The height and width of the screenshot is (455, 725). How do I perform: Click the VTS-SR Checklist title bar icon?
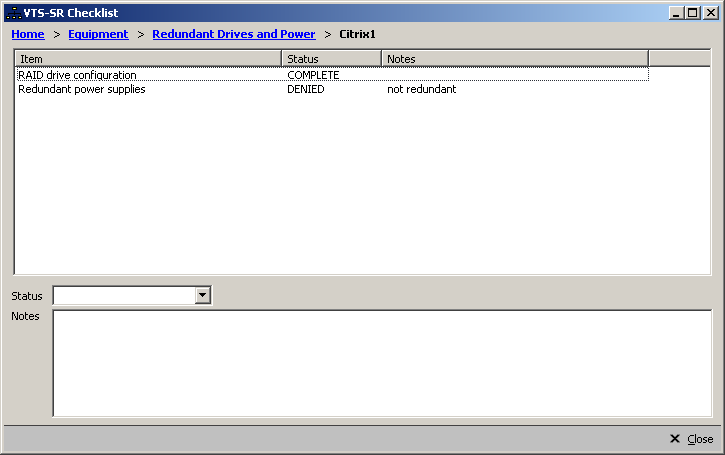pos(13,13)
